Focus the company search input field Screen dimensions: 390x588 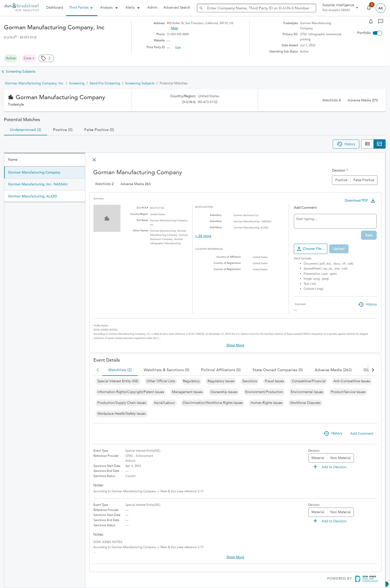click(x=256, y=8)
